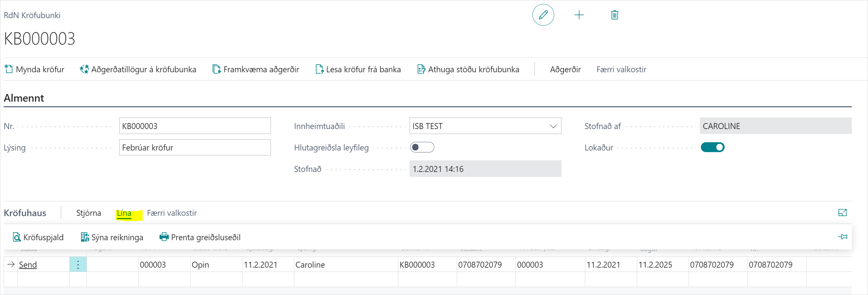The image size is (868, 295).
Task: Open the Stjórna menu
Action: pyautogui.click(x=89, y=213)
